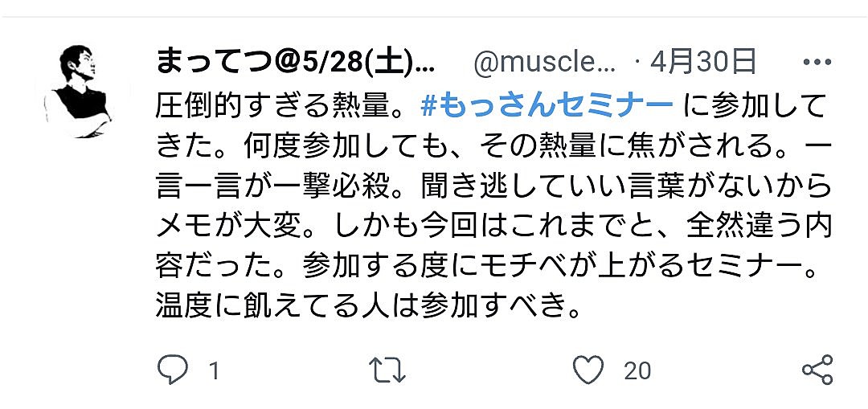The height and width of the screenshot is (409, 868).
Task: Open the まってつ@5/28(土) display name profile
Action: 295,63
